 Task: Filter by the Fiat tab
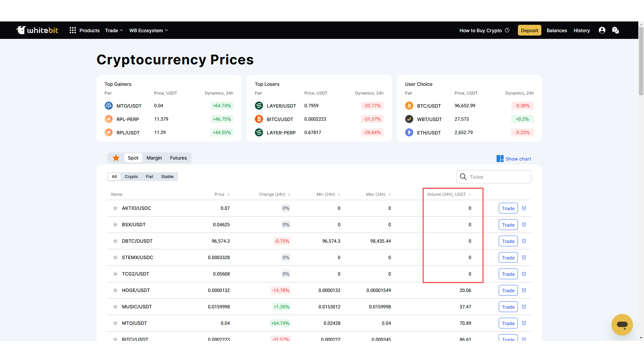coord(150,177)
